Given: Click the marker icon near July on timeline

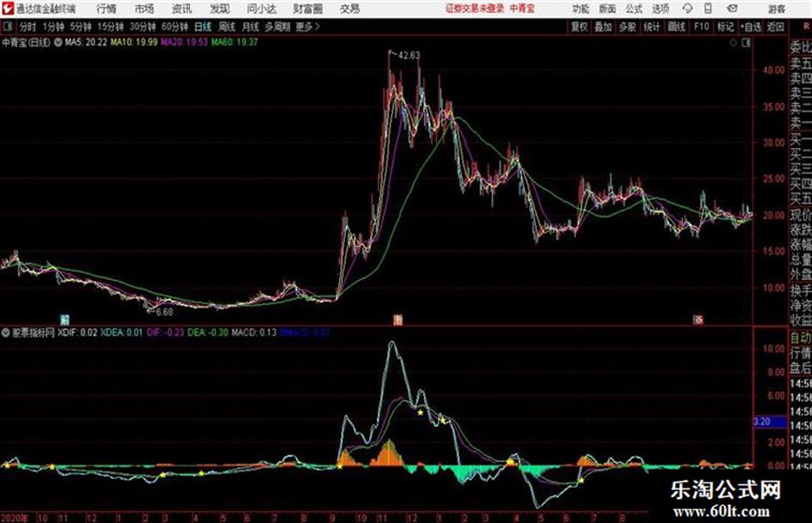Looking at the screenshot, I should point(698,319).
